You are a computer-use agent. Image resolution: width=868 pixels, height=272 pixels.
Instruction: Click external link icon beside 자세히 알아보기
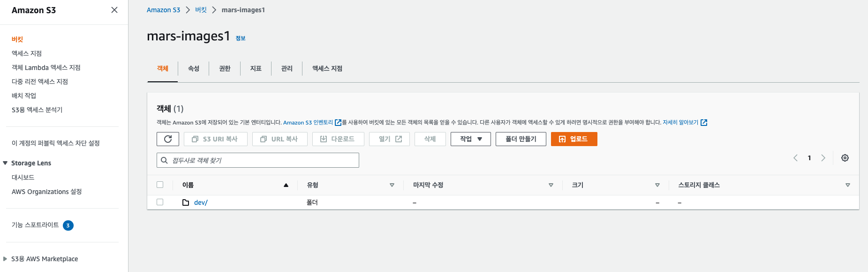click(x=703, y=123)
